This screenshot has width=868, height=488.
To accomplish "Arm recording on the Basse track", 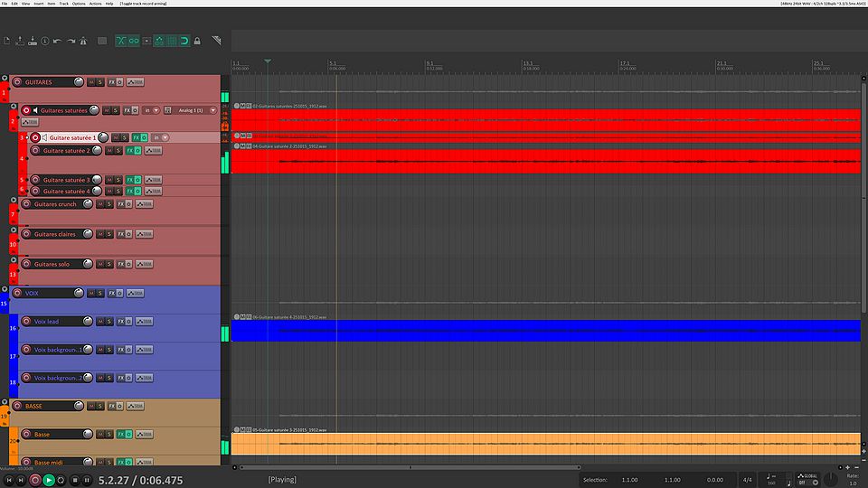I will coord(26,434).
